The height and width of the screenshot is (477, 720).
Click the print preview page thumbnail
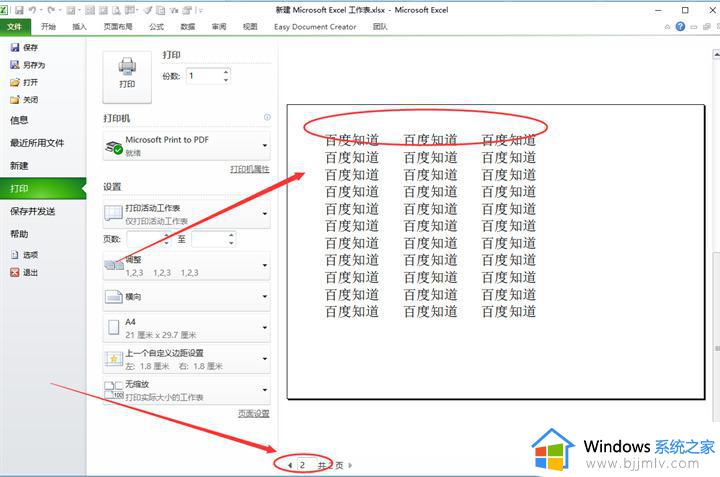tap(496, 252)
